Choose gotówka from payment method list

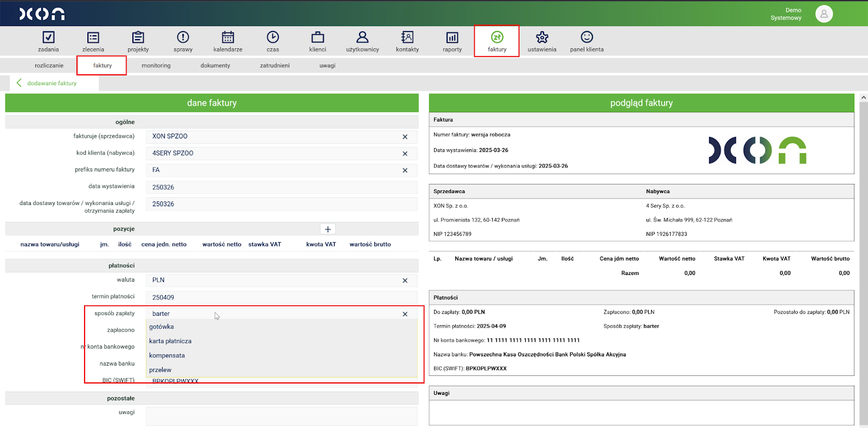coord(282,327)
